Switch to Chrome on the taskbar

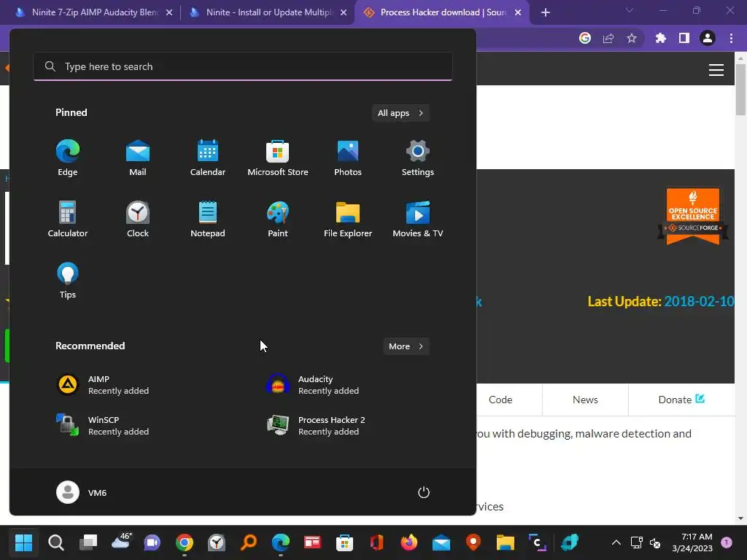pyautogui.click(x=185, y=542)
